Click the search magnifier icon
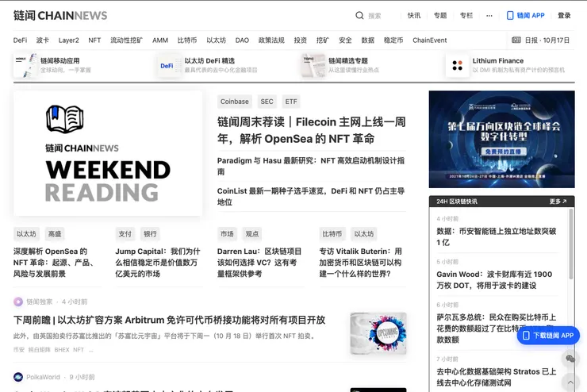This screenshot has height=392, width=587. 359,15
